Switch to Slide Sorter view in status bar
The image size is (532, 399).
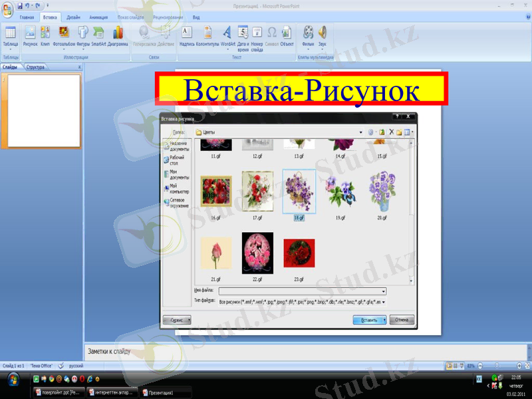point(455,364)
